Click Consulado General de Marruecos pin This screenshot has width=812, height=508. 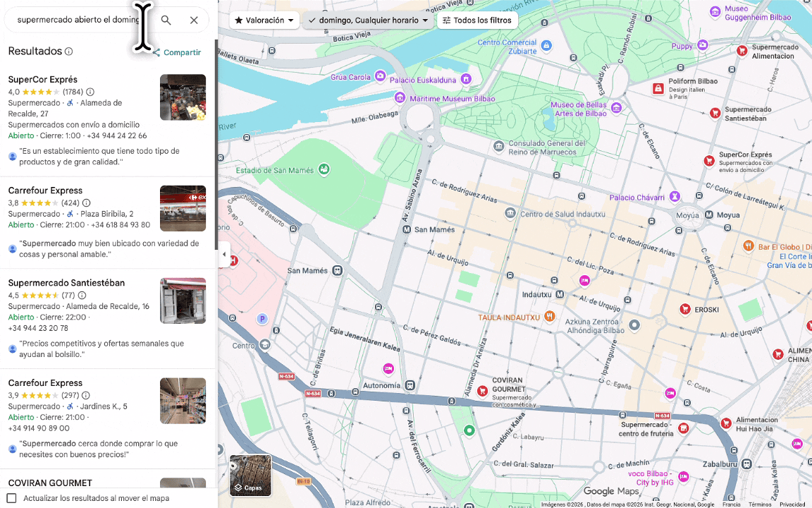coord(499,146)
